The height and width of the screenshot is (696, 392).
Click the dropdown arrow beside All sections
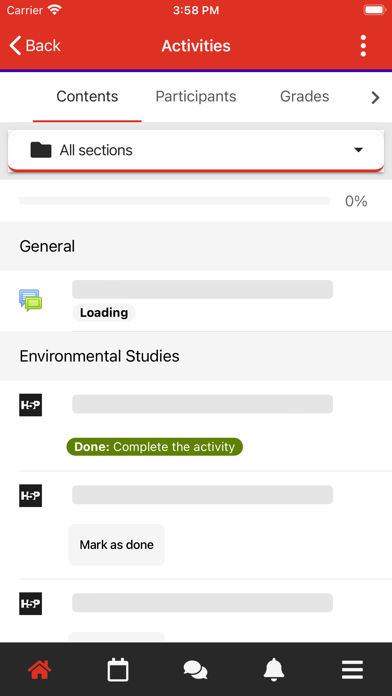[x=358, y=150]
